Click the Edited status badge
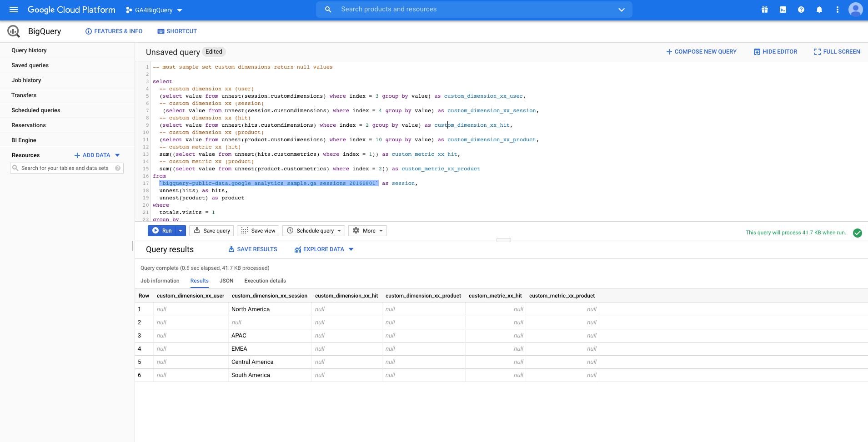The height and width of the screenshot is (442, 868). coord(214,52)
